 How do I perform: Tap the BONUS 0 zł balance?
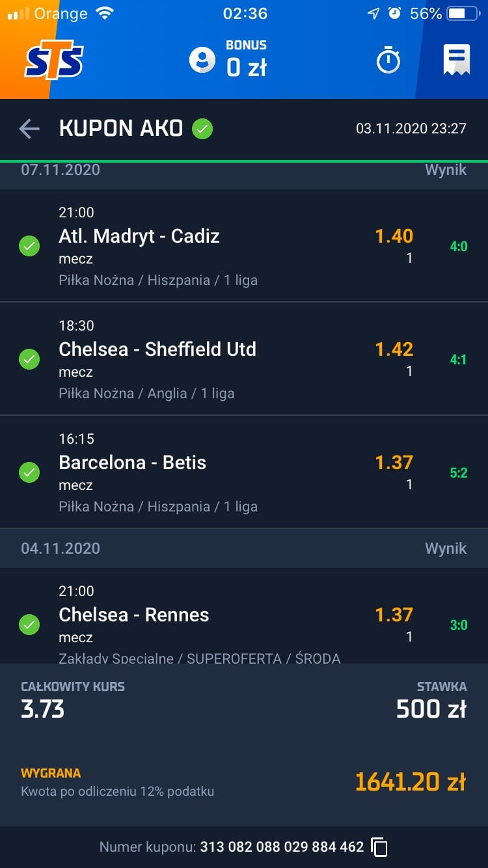click(246, 60)
